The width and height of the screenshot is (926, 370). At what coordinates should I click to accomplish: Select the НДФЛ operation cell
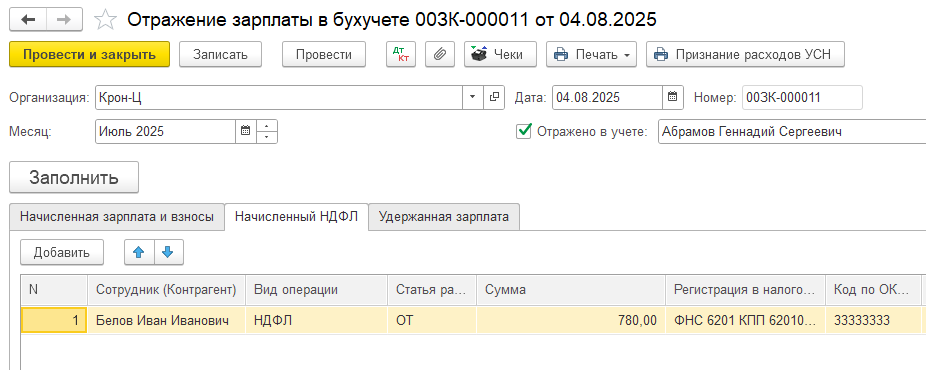tap(317, 320)
